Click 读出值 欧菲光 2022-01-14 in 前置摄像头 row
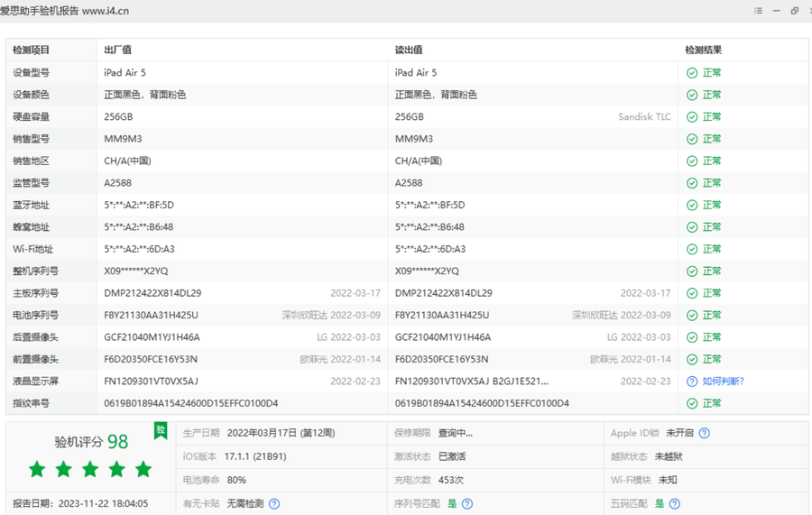812x515 pixels. (x=631, y=359)
